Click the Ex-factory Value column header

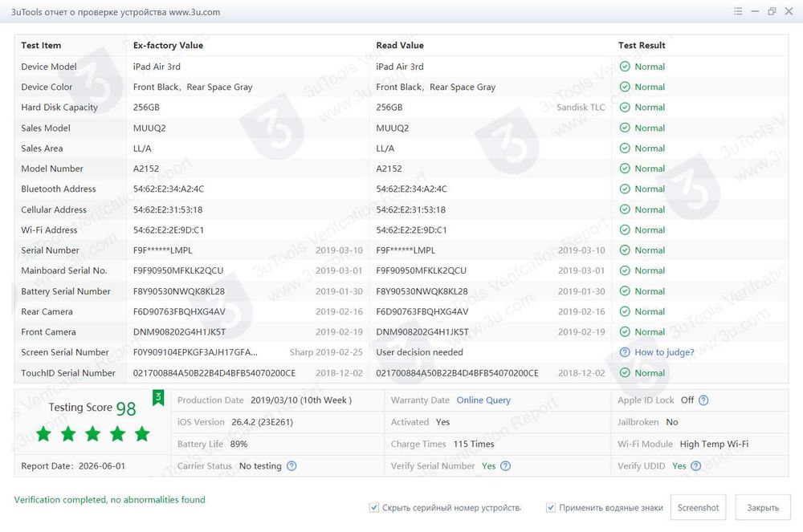coord(168,46)
